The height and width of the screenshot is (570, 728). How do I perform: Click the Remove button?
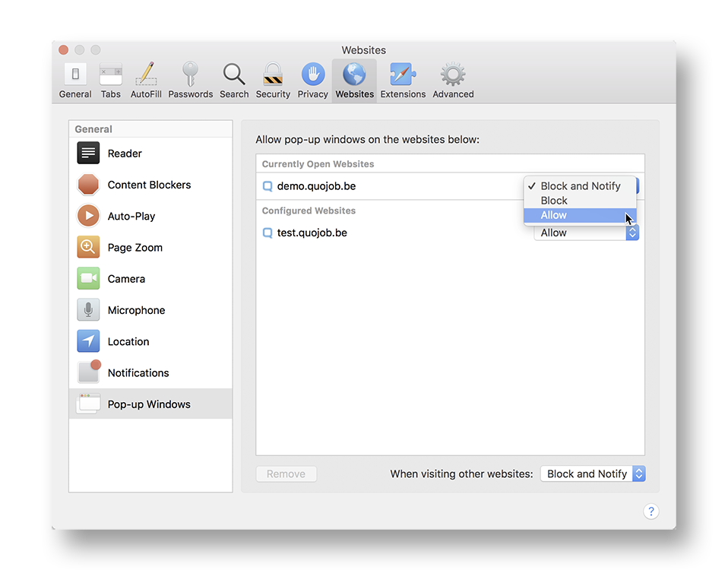(286, 474)
